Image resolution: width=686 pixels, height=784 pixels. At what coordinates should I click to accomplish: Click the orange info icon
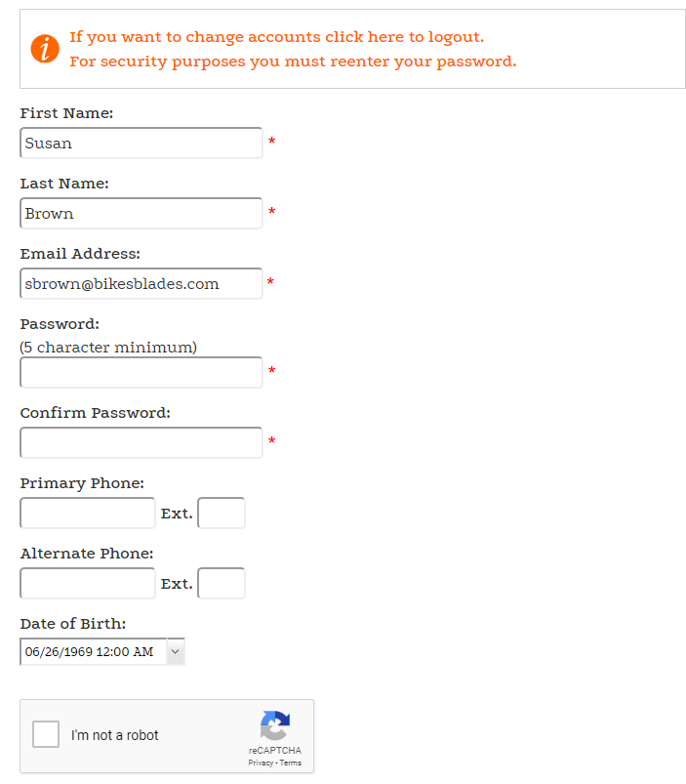45,48
